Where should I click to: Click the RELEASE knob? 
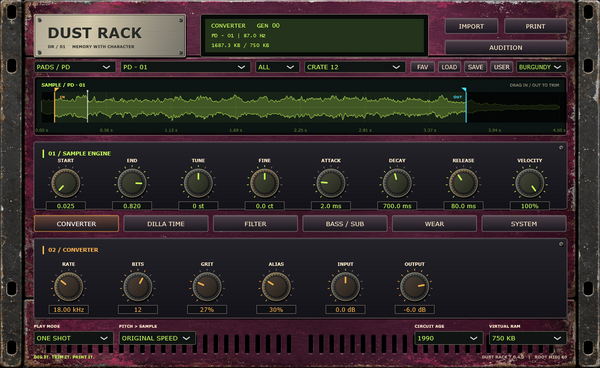click(463, 183)
